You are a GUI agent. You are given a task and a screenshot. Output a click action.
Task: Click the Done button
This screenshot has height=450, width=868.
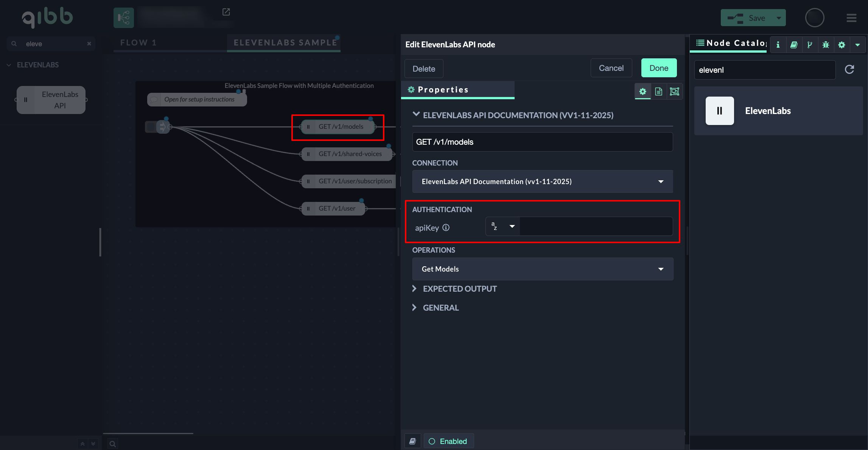point(659,68)
